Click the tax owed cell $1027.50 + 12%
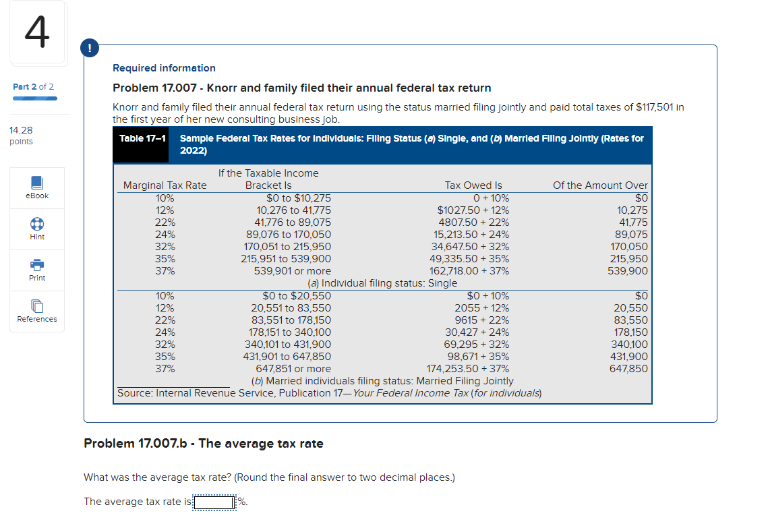The width and height of the screenshot is (768, 532). (x=473, y=210)
